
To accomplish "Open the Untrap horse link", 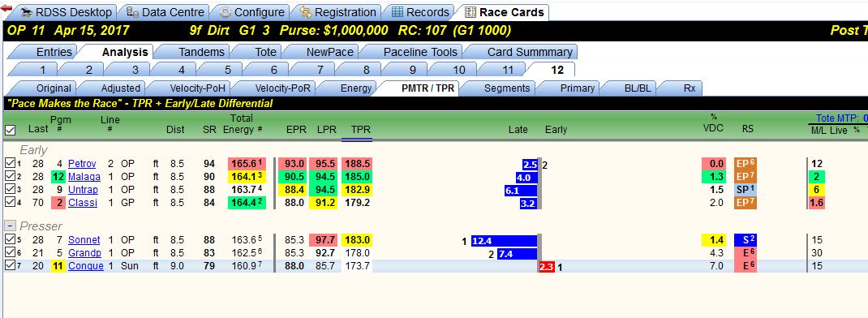I will [x=83, y=190].
